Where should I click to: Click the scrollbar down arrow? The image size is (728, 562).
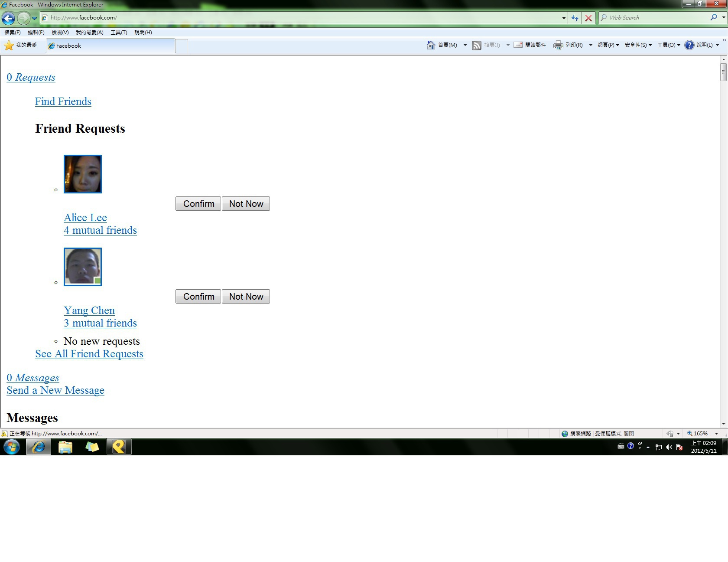coord(723,424)
